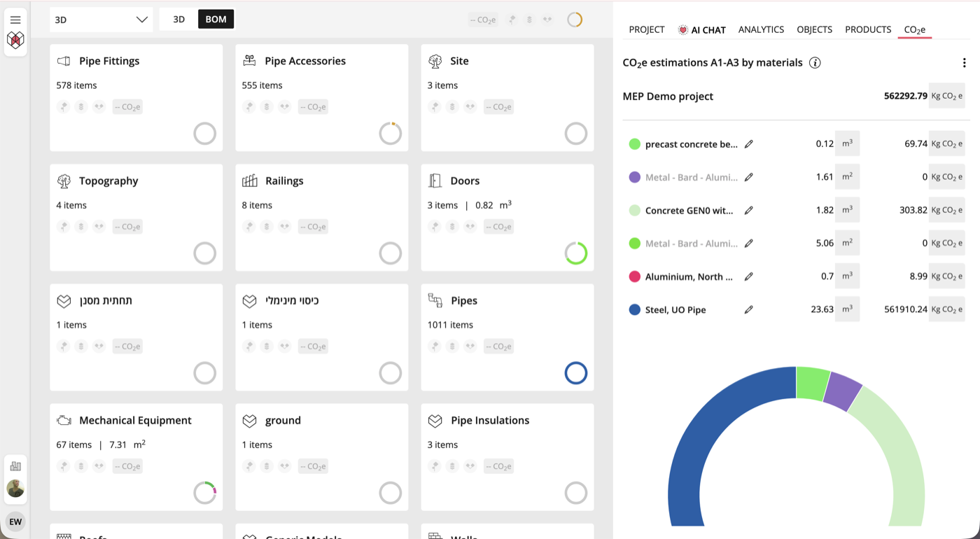The image size is (980, 539).
Task: Click the CO2e chip on Pipe Fittings card
Action: [127, 107]
